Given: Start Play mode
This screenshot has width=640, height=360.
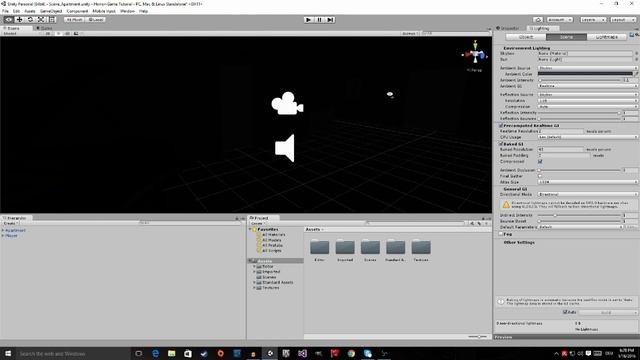Looking at the screenshot, I should tap(309, 20).
